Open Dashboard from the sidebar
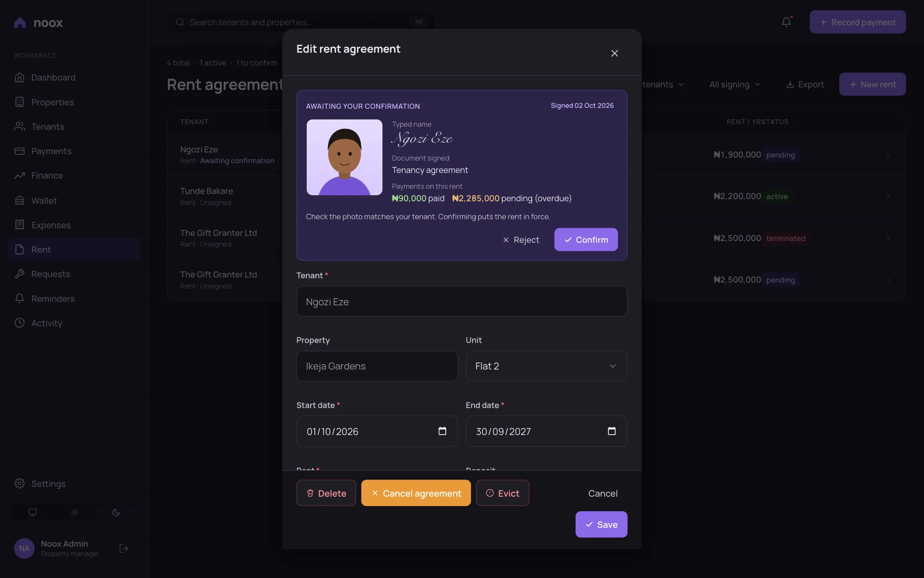924x578 pixels. (x=74, y=77)
